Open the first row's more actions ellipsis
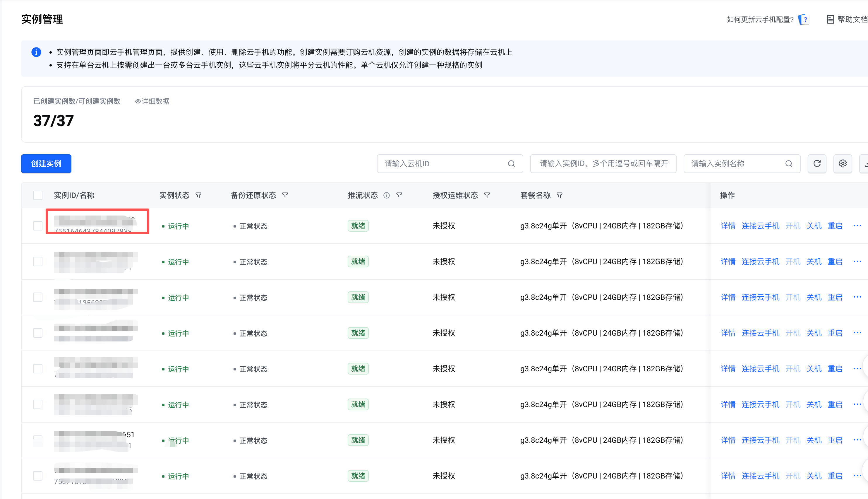Viewport: 868px width, 499px height. (857, 225)
